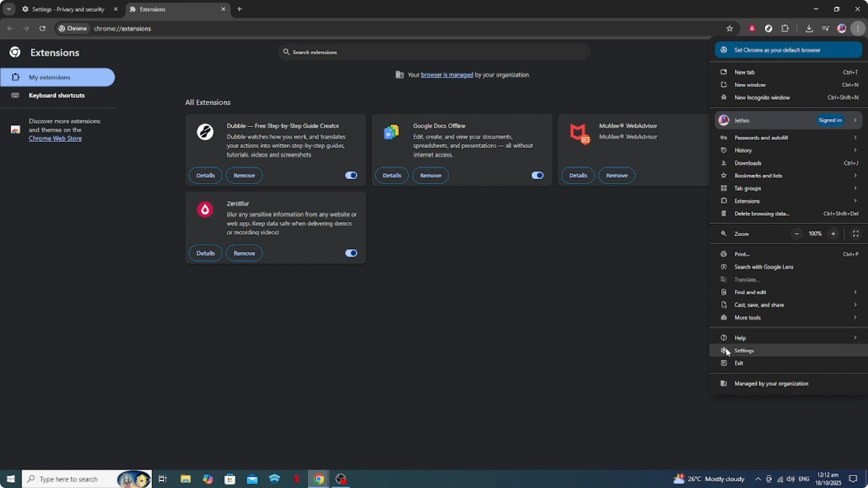This screenshot has height=488, width=868.
Task: Open the Extensions puzzle icon in toolbar
Action: pos(785,28)
